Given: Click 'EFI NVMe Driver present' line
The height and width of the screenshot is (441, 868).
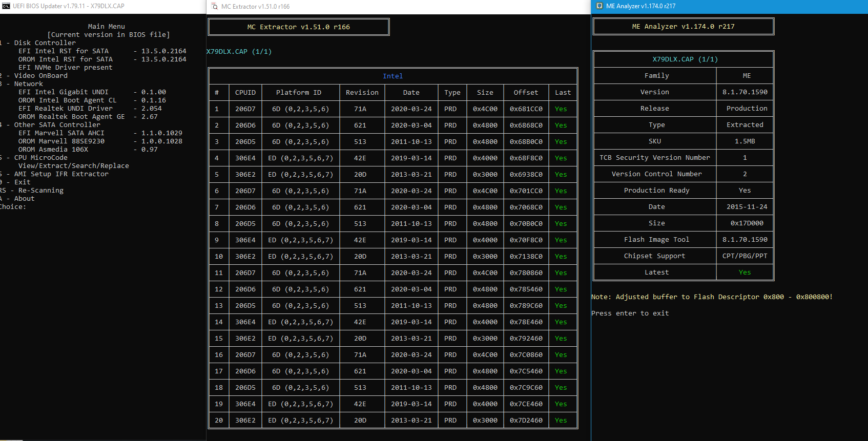Looking at the screenshot, I should pos(66,68).
